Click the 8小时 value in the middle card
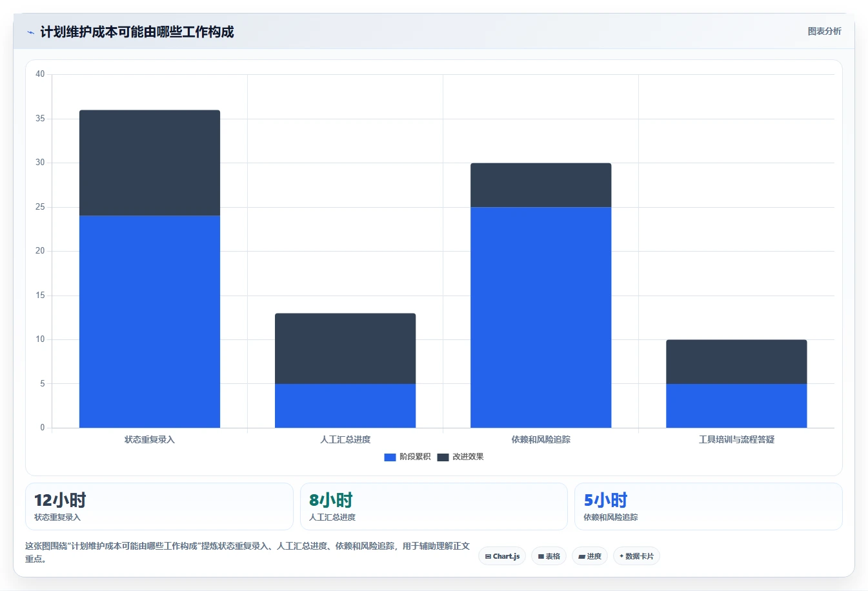 pyautogui.click(x=331, y=500)
